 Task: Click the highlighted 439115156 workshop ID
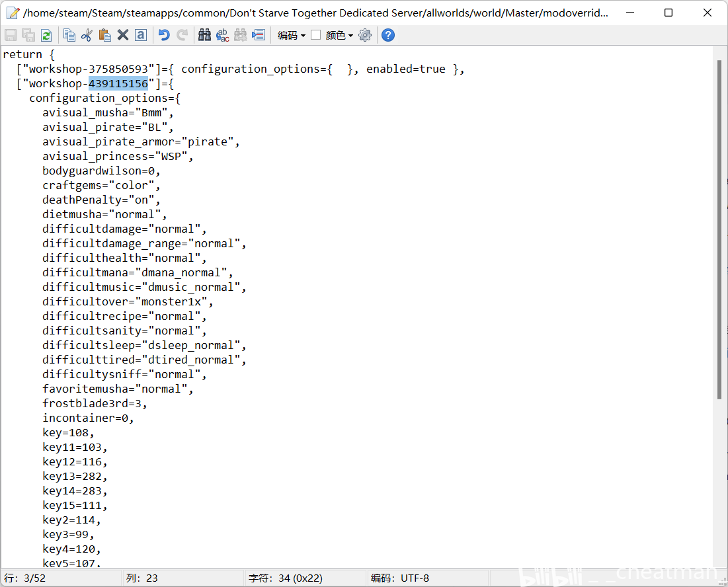click(118, 83)
